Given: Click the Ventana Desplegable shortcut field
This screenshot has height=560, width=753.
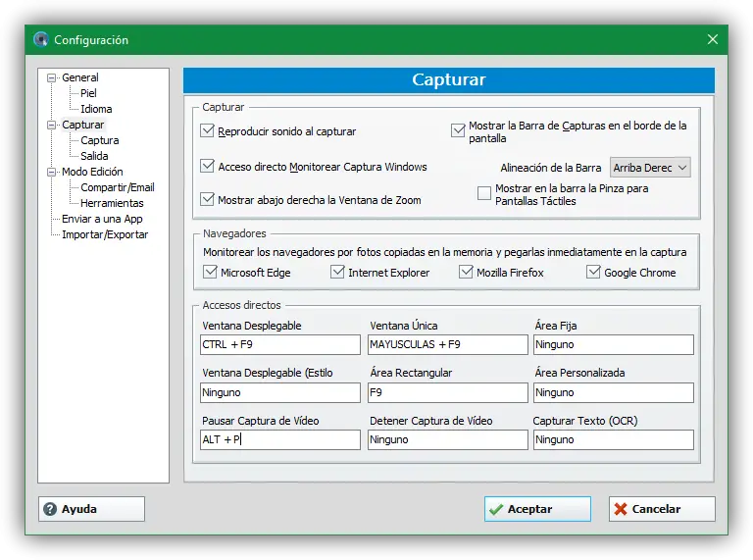Looking at the screenshot, I should coord(280,345).
